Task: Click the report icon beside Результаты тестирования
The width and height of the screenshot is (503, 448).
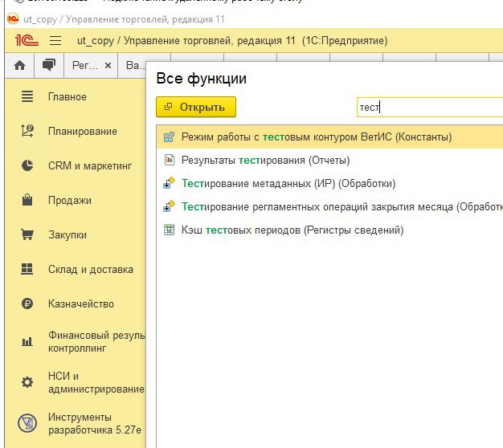Action: [170, 160]
